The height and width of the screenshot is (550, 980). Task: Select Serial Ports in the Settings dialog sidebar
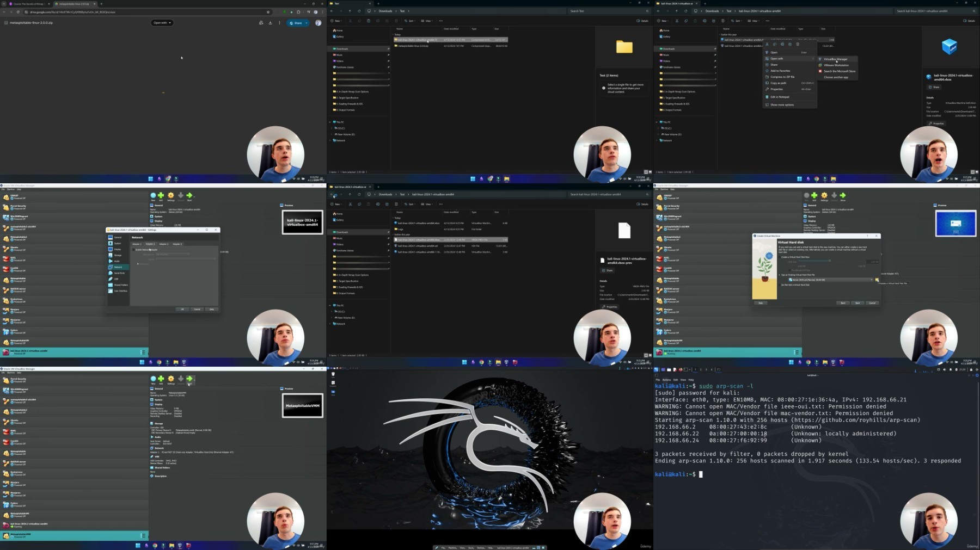pyautogui.click(x=118, y=273)
